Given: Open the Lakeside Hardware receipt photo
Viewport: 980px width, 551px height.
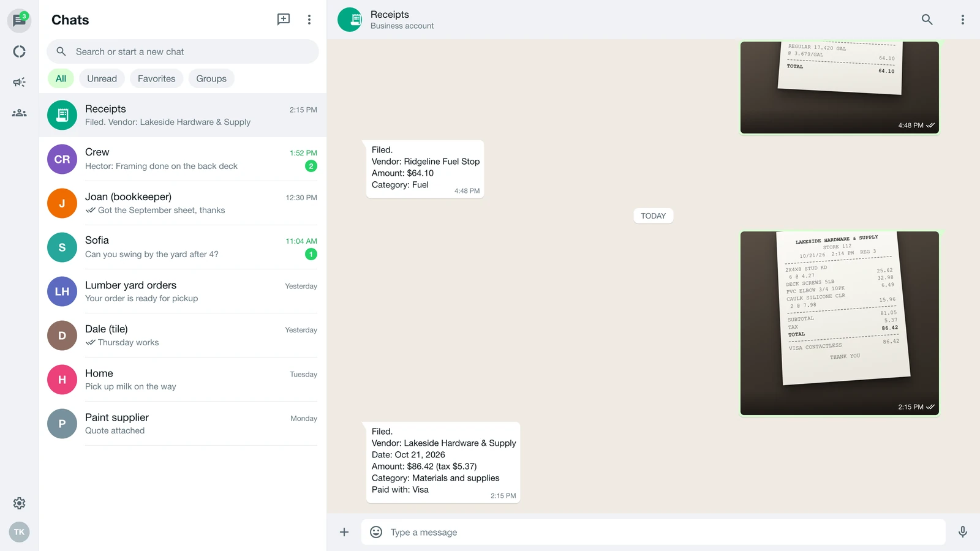Looking at the screenshot, I should pyautogui.click(x=839, y=323).
